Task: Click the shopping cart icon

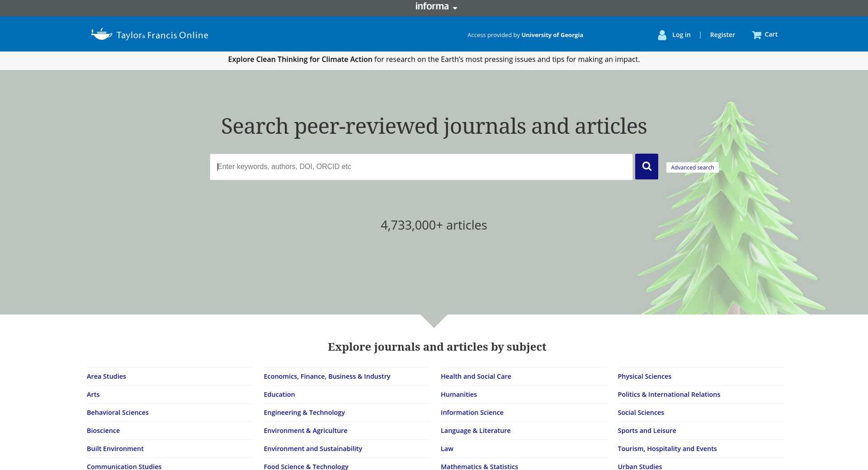Action: pyautogui.click(x=756, y=35)
